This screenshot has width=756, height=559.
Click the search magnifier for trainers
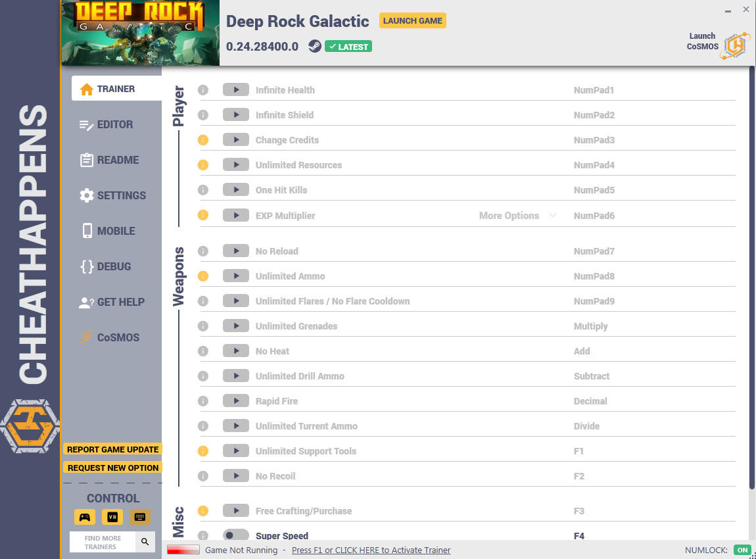[145, 542]
